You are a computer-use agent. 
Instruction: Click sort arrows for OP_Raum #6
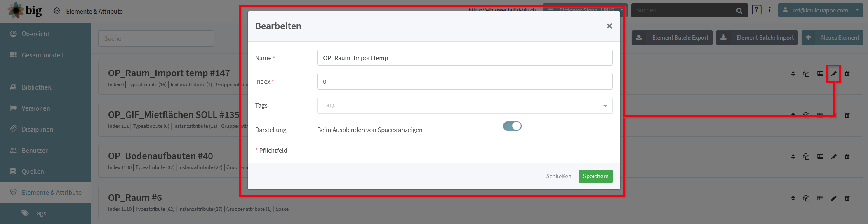[793, 198]
